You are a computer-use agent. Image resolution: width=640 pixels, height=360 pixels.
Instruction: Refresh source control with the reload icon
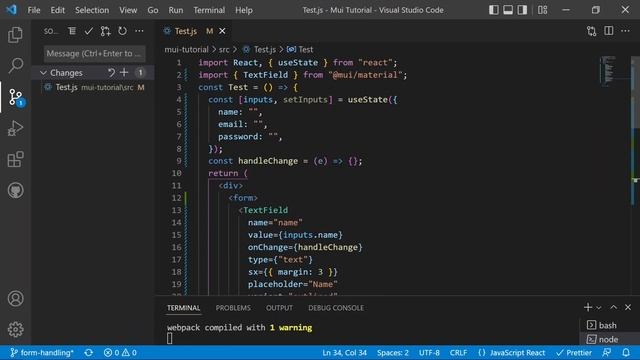click(122, 31)
